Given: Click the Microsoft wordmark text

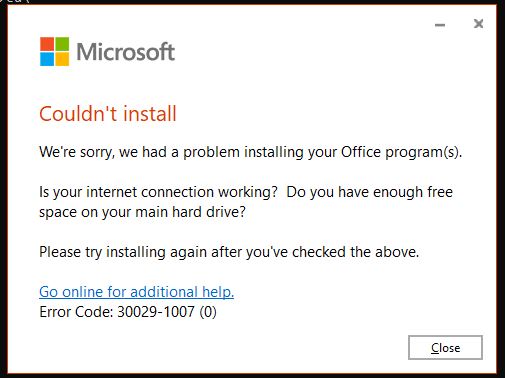Looking at the screenshot, I should (x=125, y=52).
